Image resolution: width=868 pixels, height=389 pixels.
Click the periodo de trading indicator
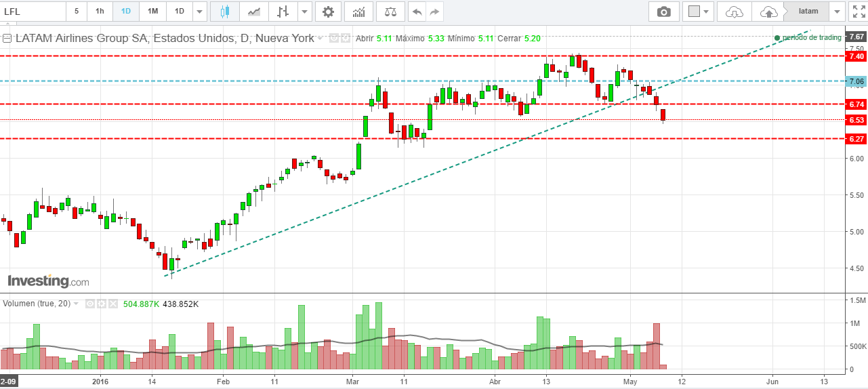(808, 37)
